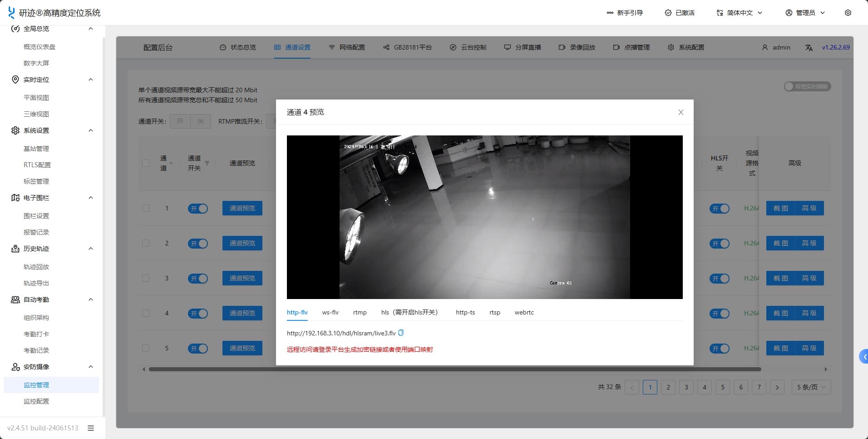868x439 pixels.
Task: Collapse the 历史轨迹 section
Action: [x=91, y=249]
